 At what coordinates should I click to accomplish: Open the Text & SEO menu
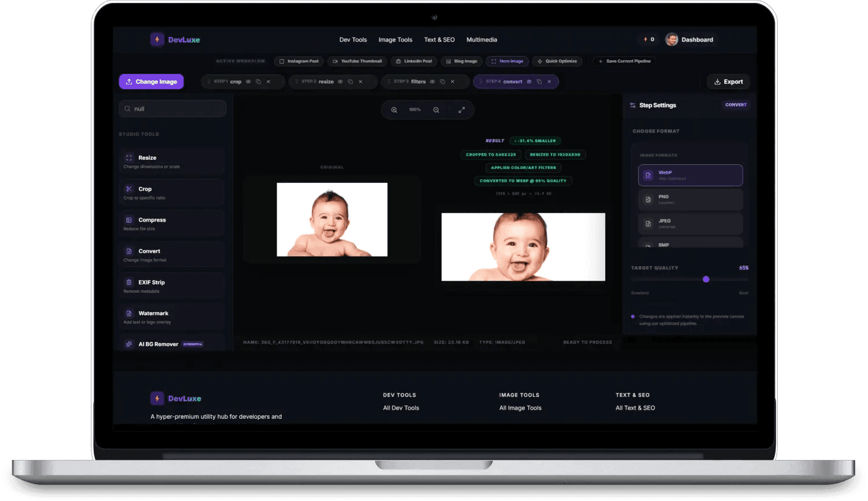439,40
